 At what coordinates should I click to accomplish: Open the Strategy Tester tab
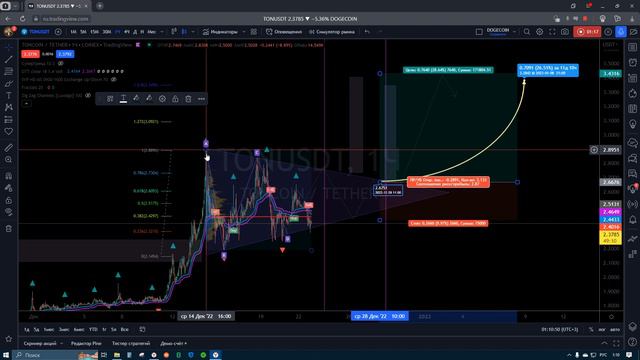[131, 344]
